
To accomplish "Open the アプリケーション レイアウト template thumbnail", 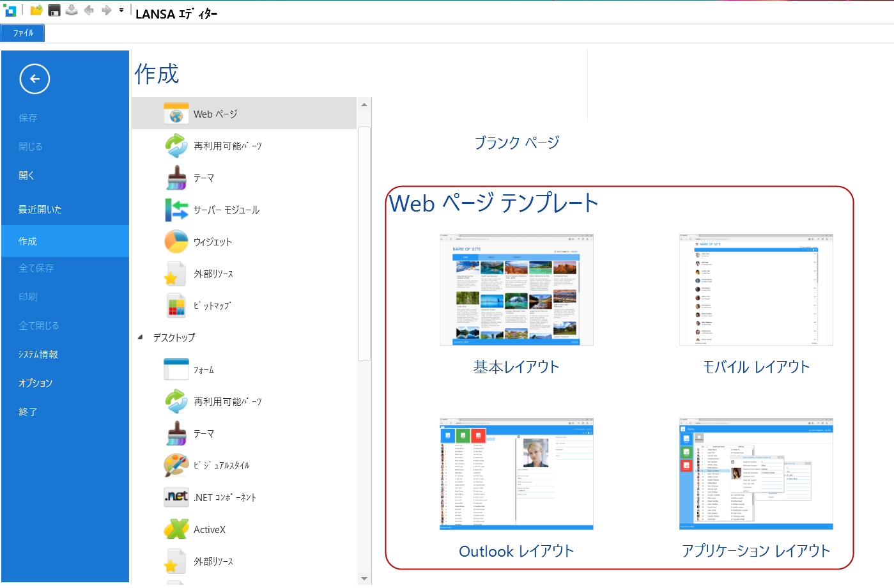I will [x=756, y=474].
